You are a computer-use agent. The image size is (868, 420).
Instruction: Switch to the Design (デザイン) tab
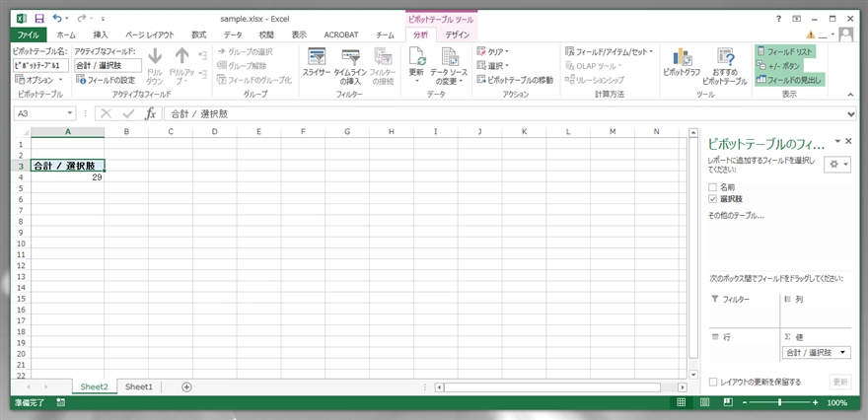click(x=458, y=35)
